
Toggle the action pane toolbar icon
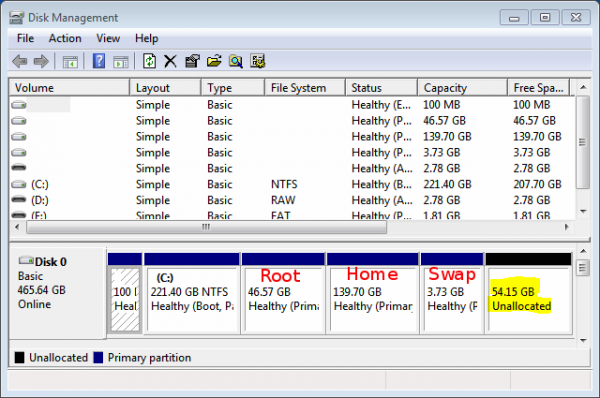coord(121,62)
